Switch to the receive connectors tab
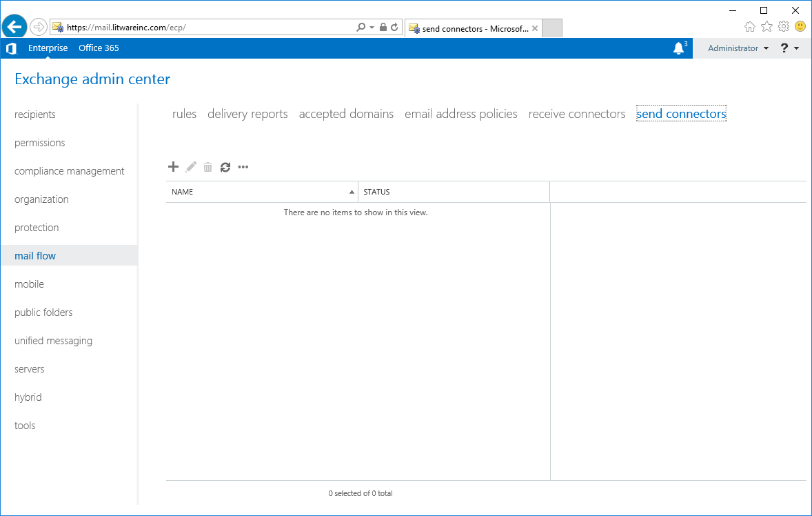The height and width of the screenshot is (516, 812). tap(577, 114)
